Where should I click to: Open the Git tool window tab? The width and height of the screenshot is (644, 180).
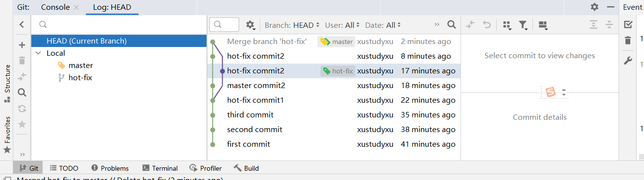point(28,168)
